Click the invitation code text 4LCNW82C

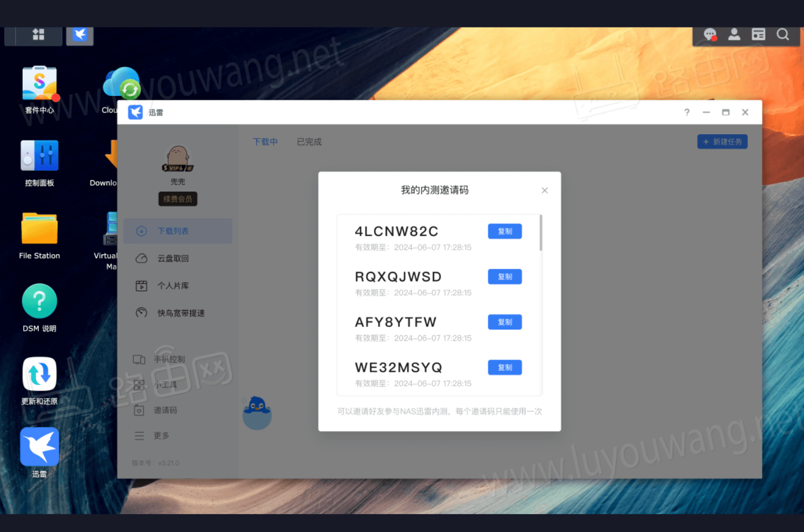[397, 231]
